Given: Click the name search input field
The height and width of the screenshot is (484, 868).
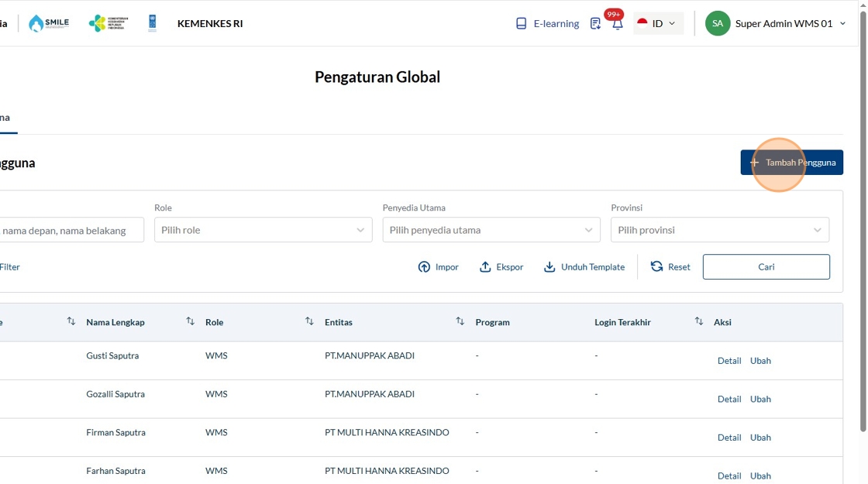Looking at the screenshot, I should click(x=71, y=230).
